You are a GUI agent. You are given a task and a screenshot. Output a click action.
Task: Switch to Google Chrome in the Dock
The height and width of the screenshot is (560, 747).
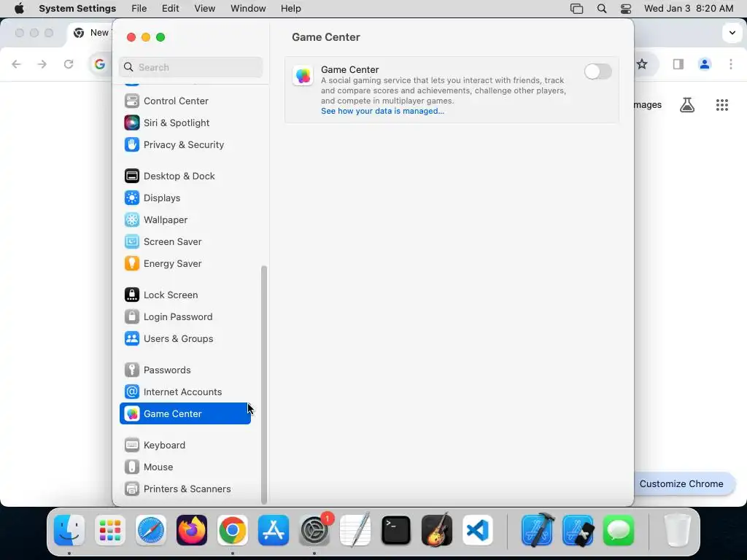(233, 530)
